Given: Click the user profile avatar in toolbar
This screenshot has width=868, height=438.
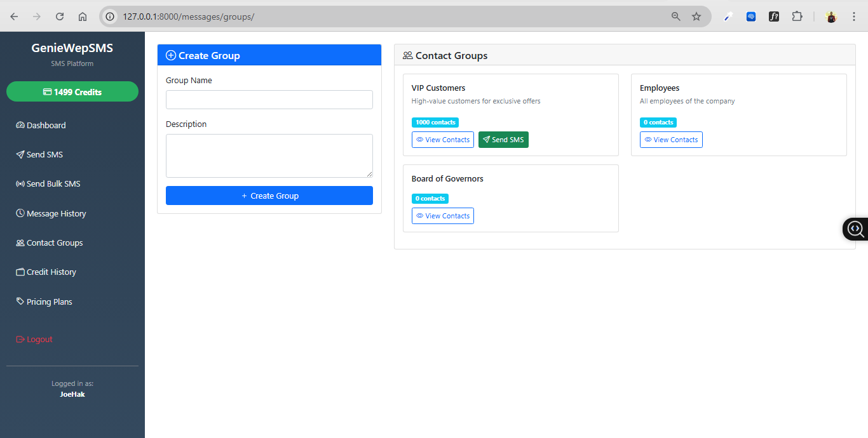Looking at the screenshot, I should coord(831,17).
